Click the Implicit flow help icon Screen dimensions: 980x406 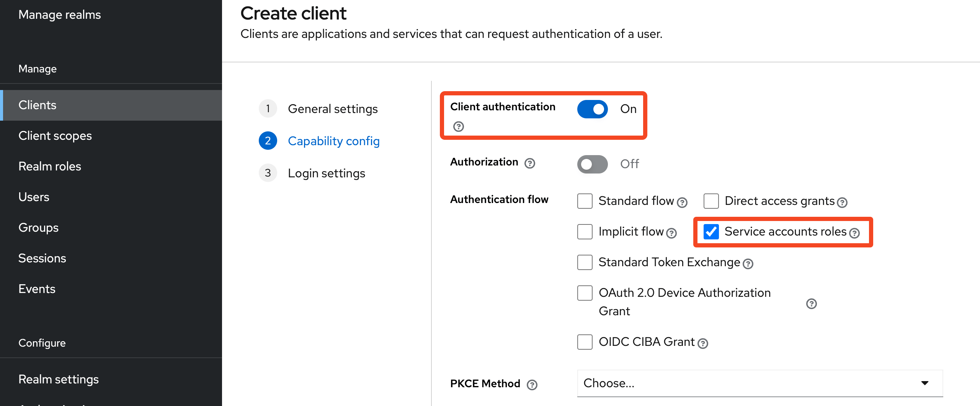coord(671,233)
